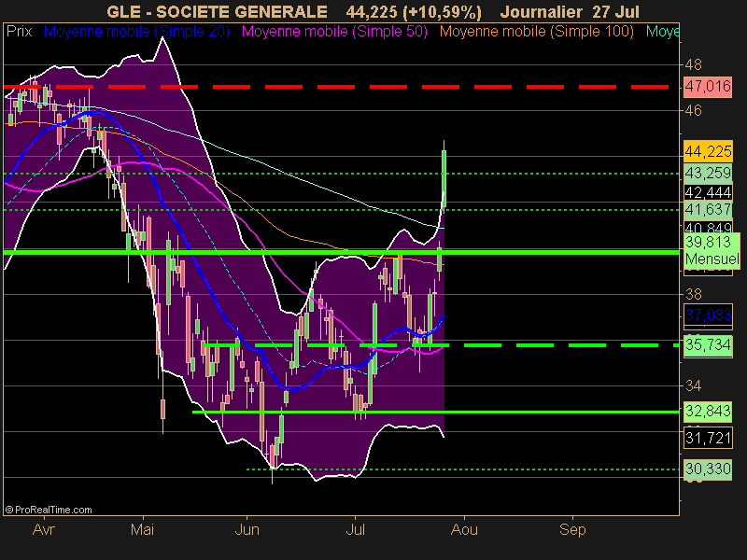Click the 38 price axis tick
The width and height of the screenshot is (747, 560).
pos(693,294)
